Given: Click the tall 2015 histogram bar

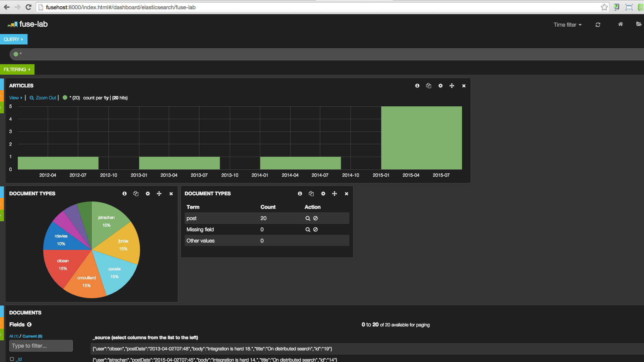Looking at the screenshot, I should point(421,138).
